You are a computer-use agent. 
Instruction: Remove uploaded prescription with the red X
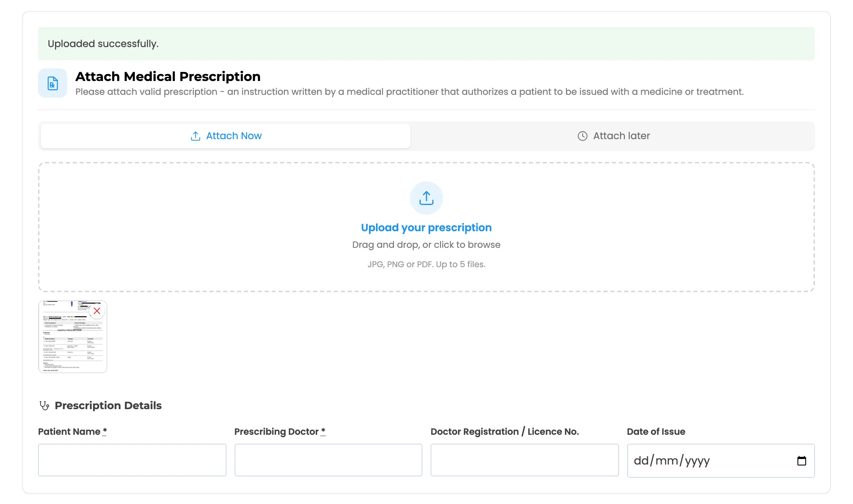pos(97,311)
